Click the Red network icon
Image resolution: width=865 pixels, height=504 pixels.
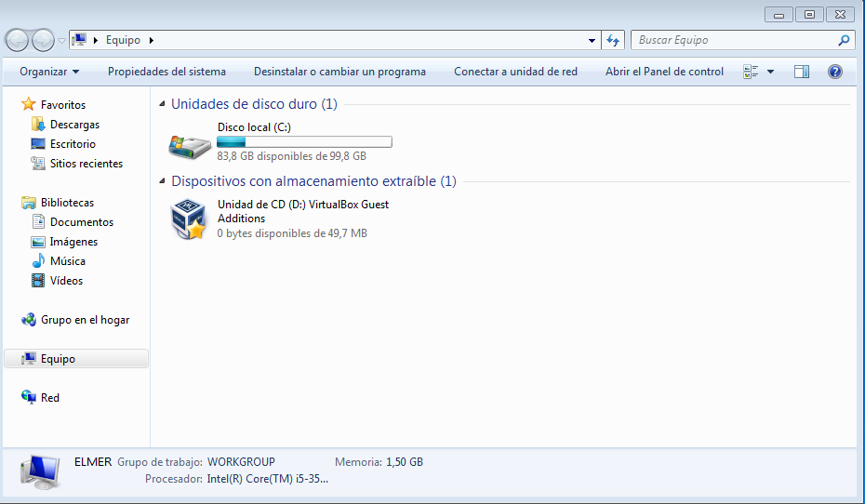click(x=29, y=397)
